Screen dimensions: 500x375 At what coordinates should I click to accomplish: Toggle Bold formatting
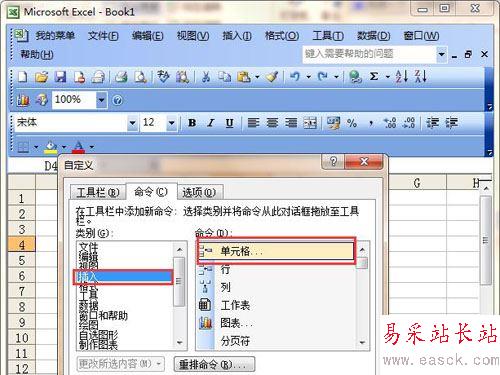(x=192, y=123)
